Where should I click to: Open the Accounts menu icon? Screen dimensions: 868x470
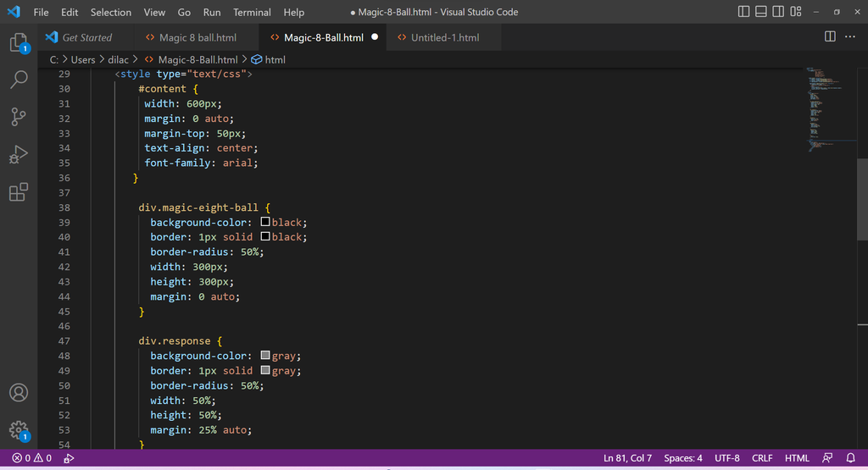click(x=19, y=393)
